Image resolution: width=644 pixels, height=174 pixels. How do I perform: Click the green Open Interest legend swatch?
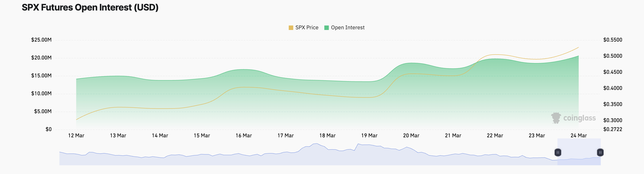click(x=326, y=28)
